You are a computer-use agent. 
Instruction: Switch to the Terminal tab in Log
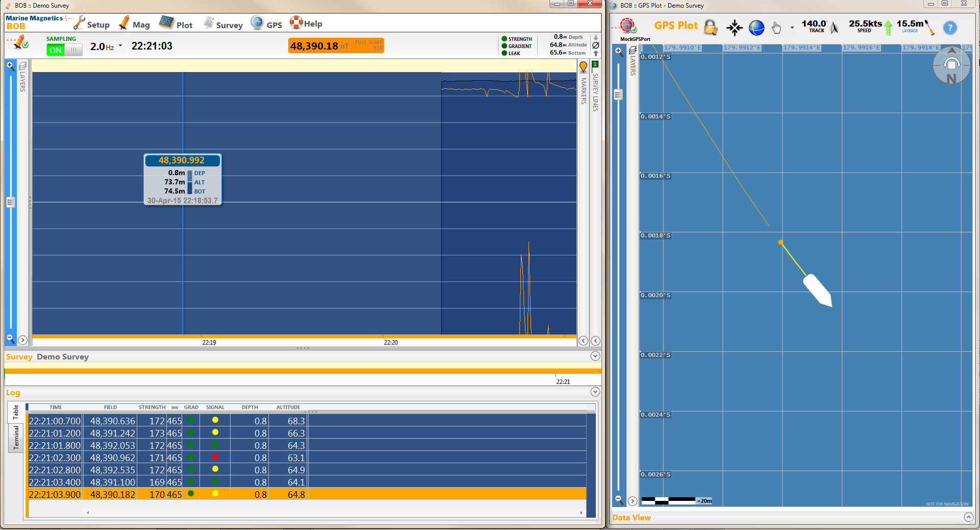point(16,438)
